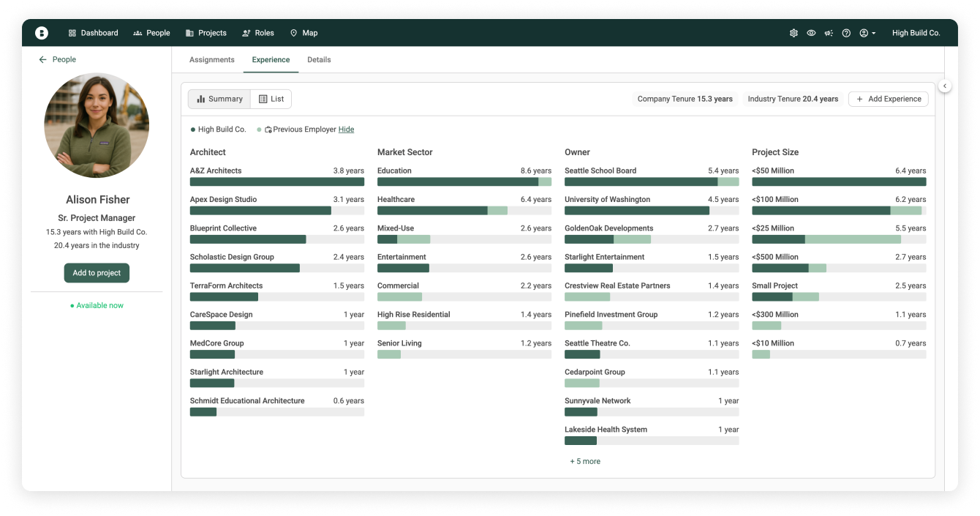Open the People section in navigation
Screen dimensions: 980x516
click(x=151, y=33)
